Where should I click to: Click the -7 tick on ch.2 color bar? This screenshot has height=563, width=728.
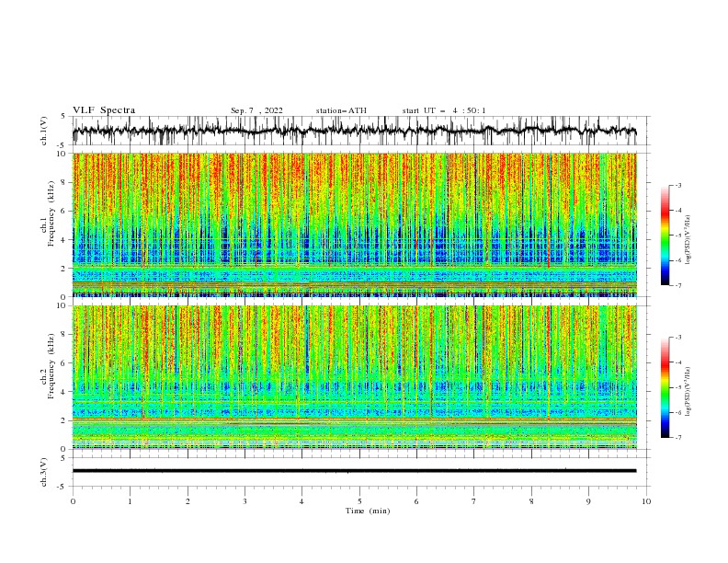point(678,438)
